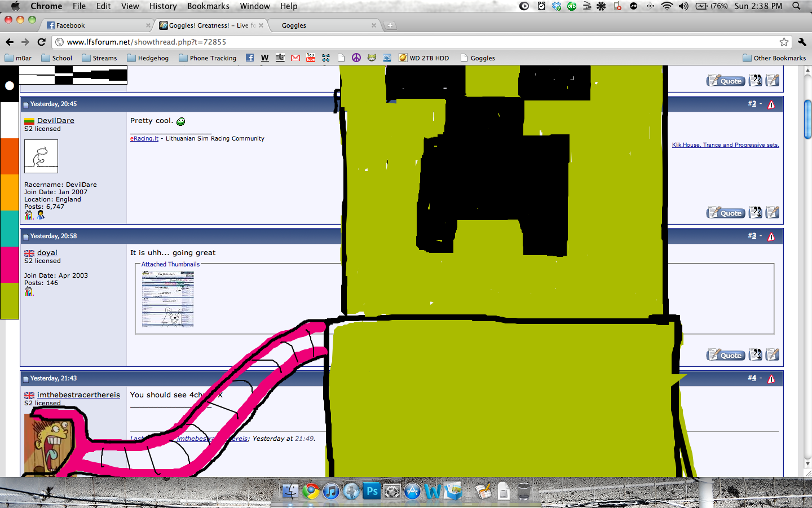Open the History menu
The image size is (812, 508).
pos(163,6)
